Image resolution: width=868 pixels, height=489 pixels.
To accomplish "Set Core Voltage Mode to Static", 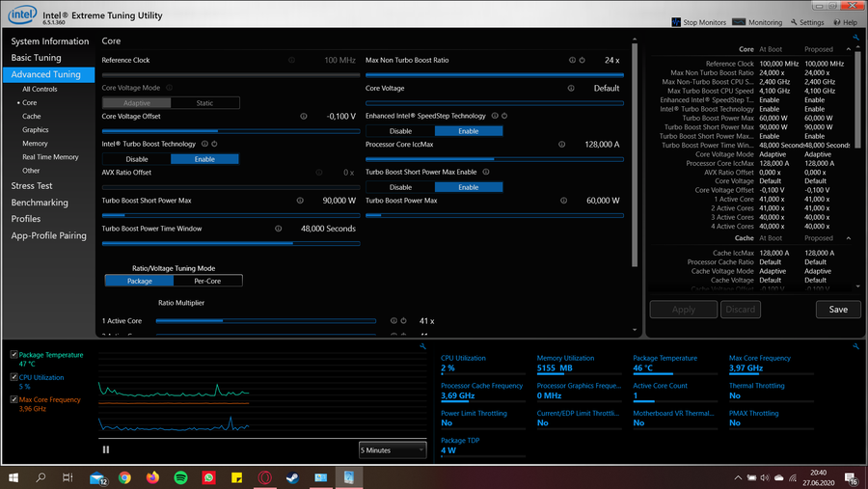I will (x=204, y=103).
